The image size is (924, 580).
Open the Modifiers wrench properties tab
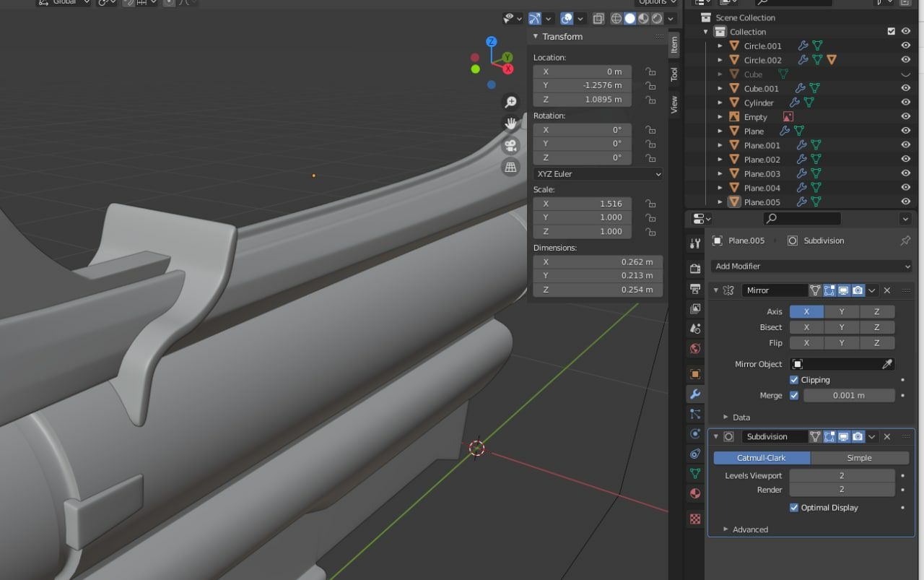[x=695, y=394]
